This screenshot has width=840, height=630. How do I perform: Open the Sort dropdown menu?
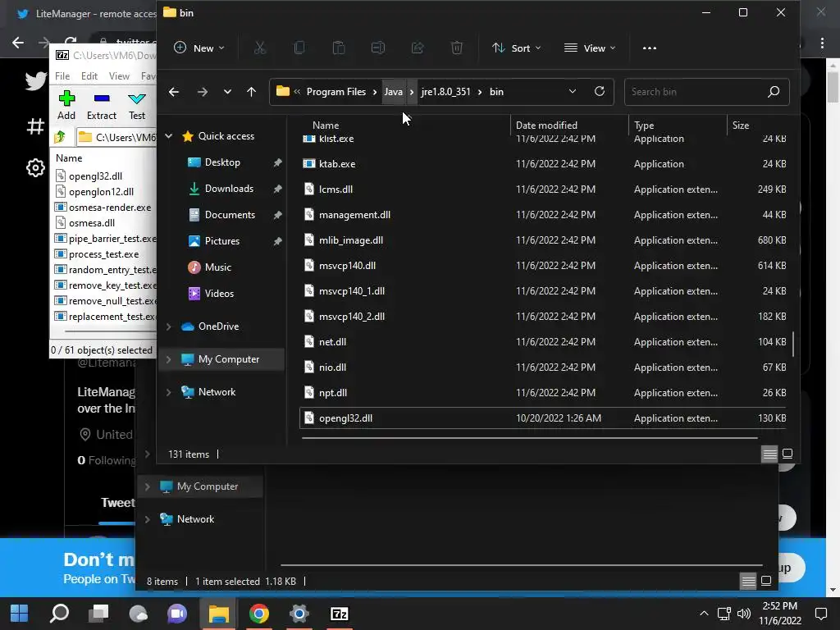[517, 48]
